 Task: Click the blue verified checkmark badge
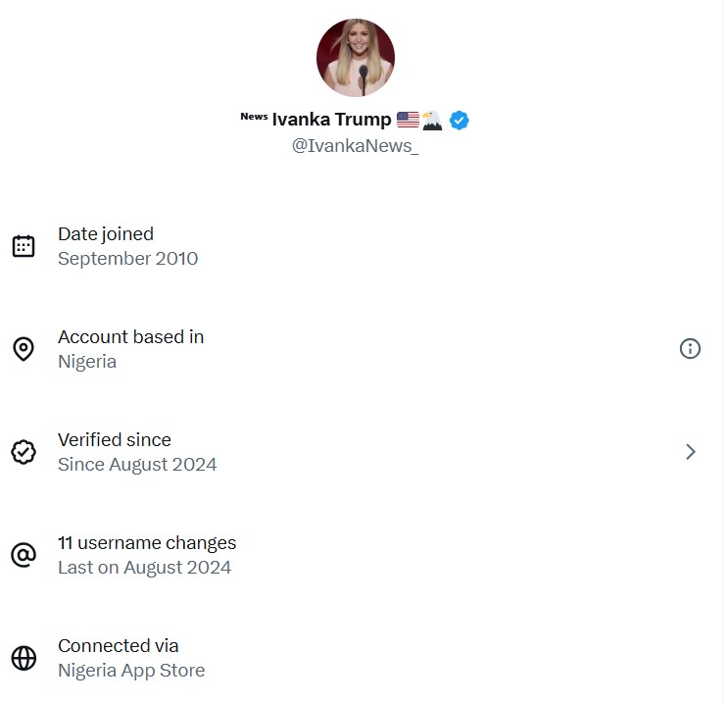coord(459,121)
